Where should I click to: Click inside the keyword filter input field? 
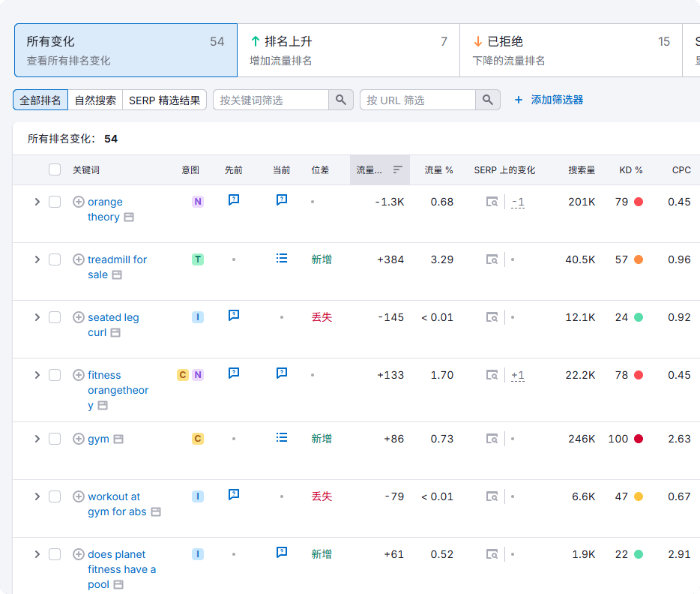point(270,99)
